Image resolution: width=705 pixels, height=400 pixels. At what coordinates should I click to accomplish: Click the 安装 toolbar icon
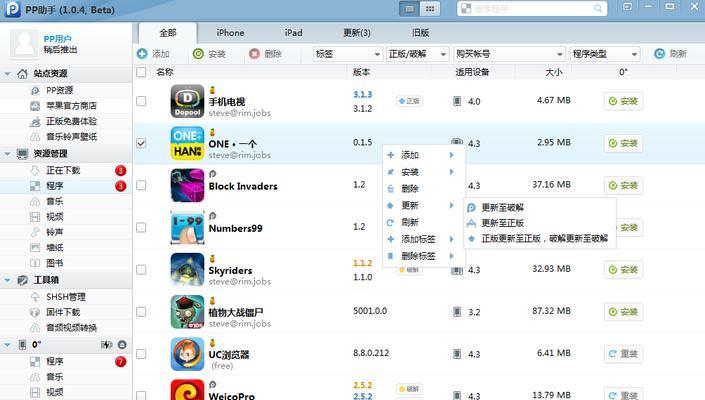coord(198,54)
